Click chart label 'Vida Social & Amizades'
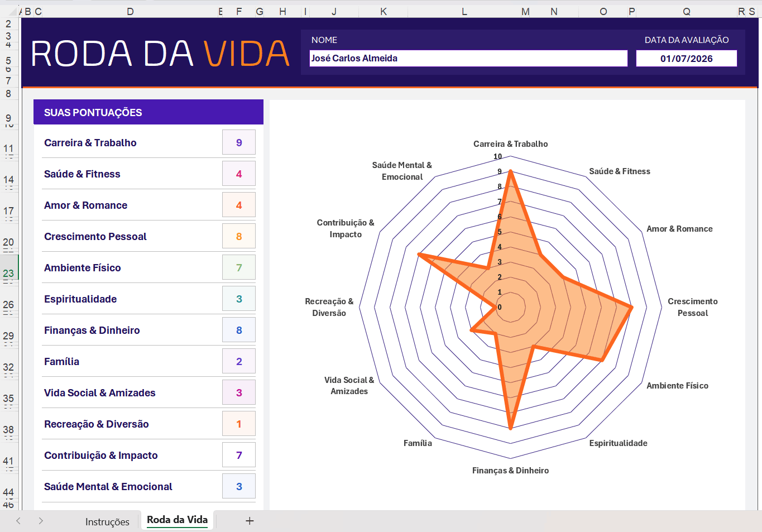Screen dimensions: 762x532 349,385
